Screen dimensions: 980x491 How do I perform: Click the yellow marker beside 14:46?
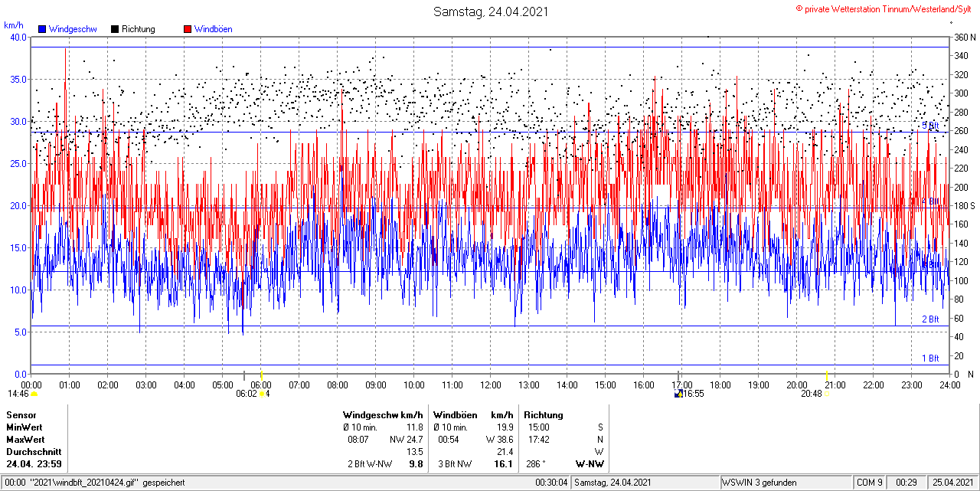tap(34, 394)
